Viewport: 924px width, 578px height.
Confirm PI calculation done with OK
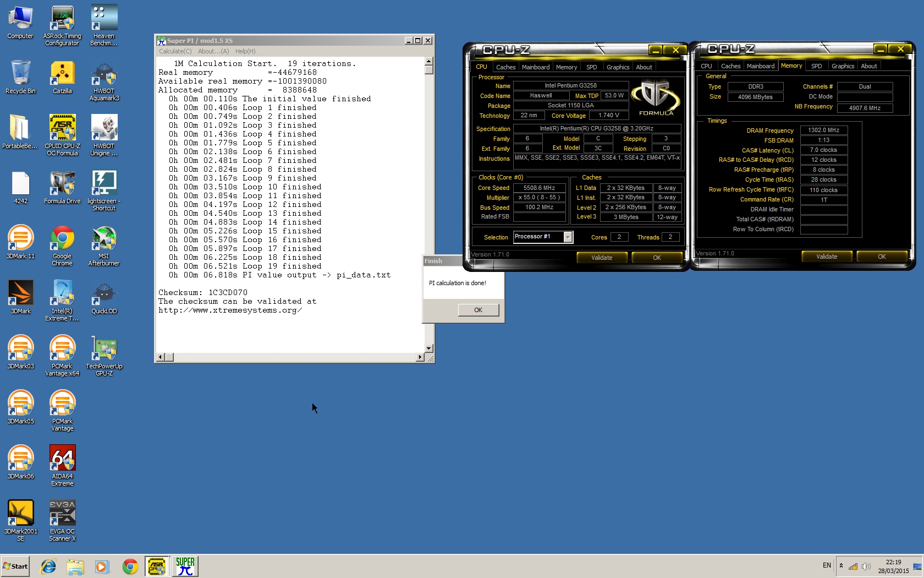click(479, 310)
